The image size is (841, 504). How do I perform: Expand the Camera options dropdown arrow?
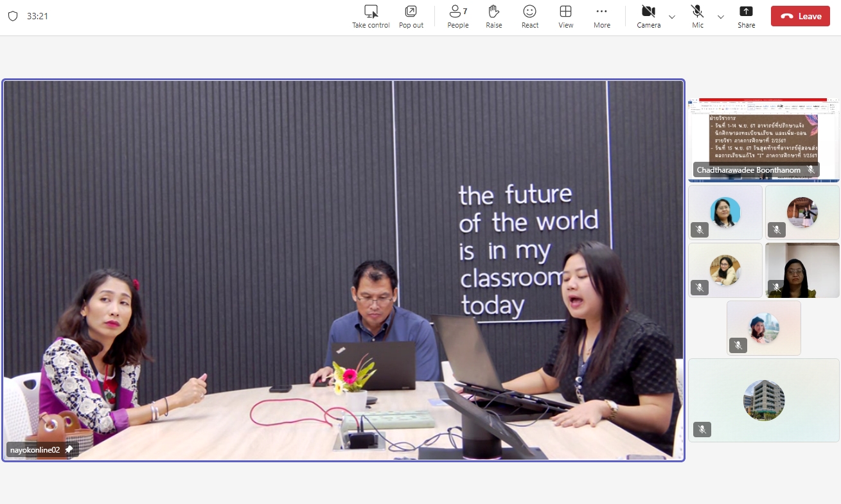(x=672, y=17)
